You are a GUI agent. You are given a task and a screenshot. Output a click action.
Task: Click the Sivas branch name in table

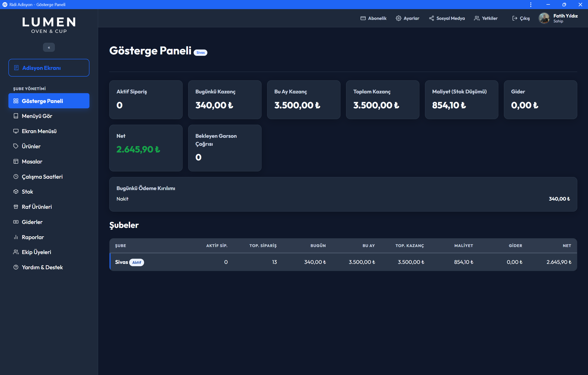[121, 262]
